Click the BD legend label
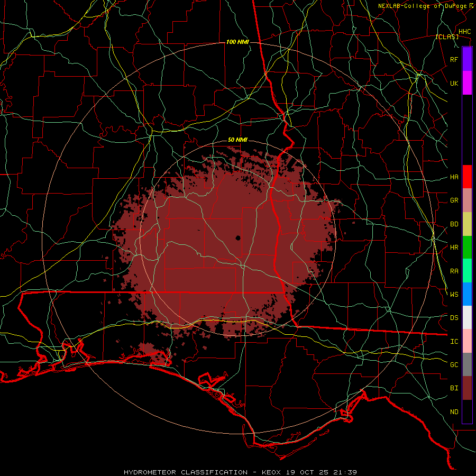 (454, 224)
